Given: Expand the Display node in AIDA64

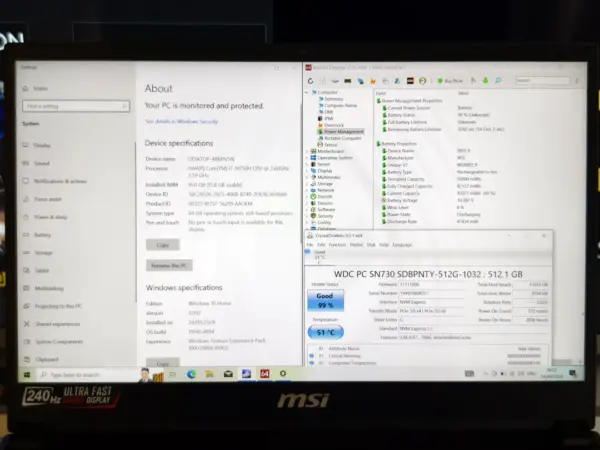Looking at the screenshot, I should point(307,171).
